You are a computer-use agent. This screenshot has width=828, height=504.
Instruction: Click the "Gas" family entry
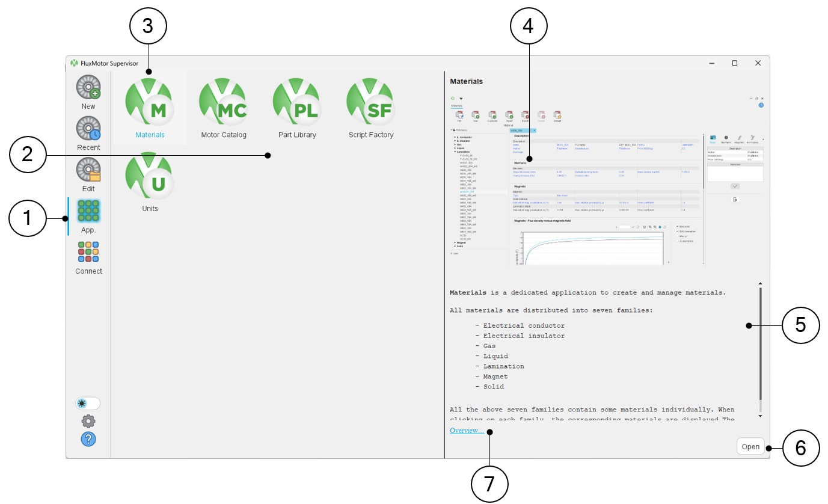(x=491, y=346)
